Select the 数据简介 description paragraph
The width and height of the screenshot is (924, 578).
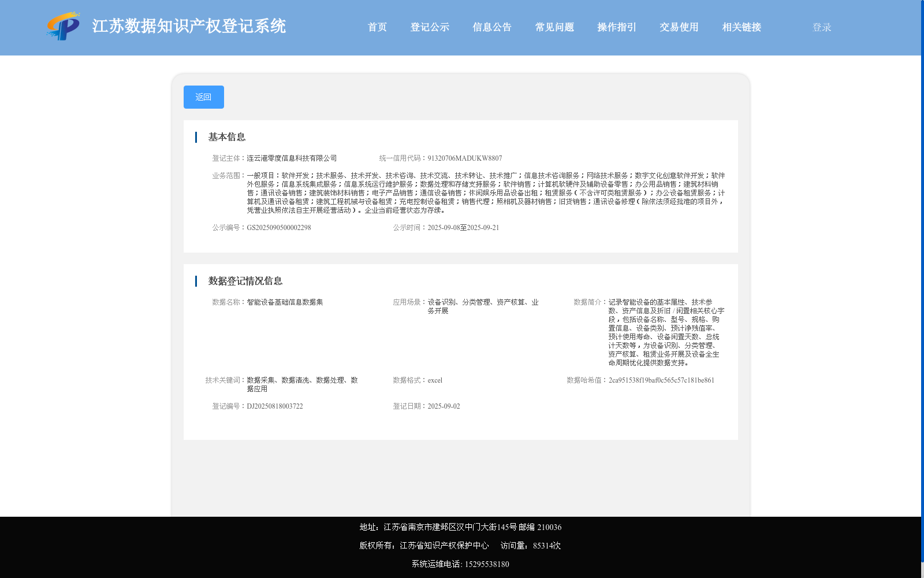(x=666, y=332)
